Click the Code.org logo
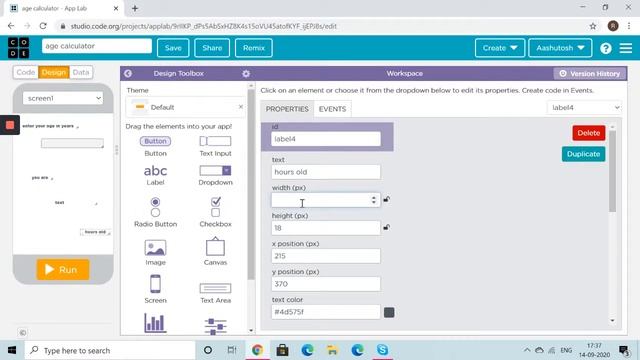The width and height of the screenshot is (640, 360). click(x=18, y=48)
